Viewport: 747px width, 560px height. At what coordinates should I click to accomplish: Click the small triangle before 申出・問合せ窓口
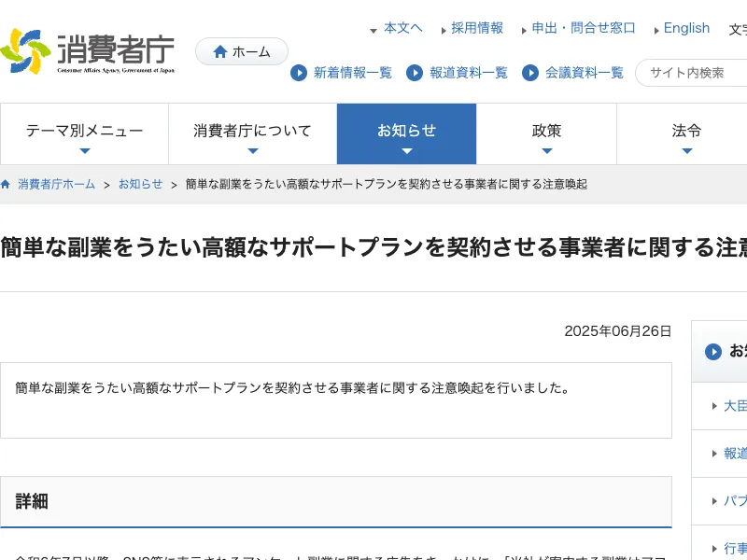(524, 31)
